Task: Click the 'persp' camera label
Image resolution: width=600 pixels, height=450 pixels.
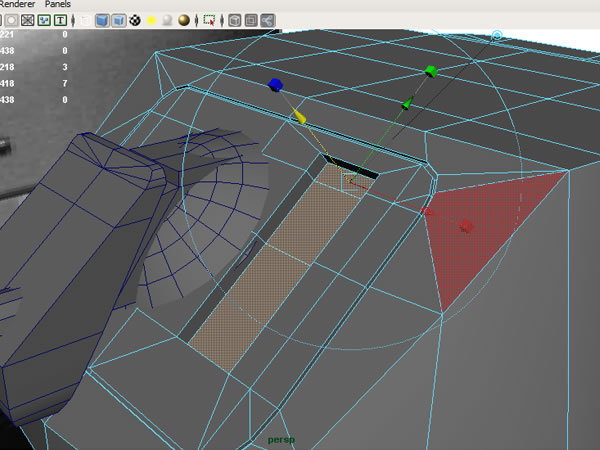Action: pos(281,440)
